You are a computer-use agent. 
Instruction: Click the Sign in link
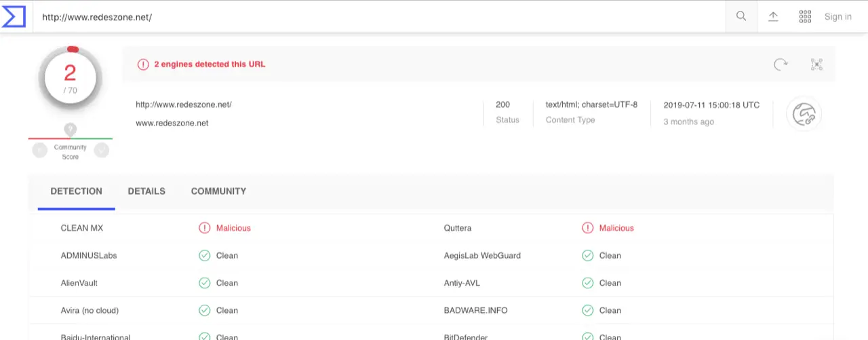click(838, 17)
